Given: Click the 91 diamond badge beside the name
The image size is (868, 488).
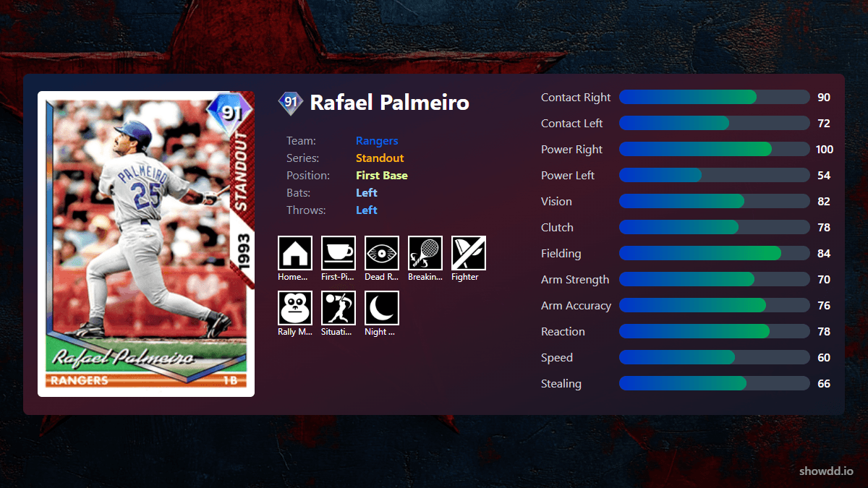Looking at the screenshot, I should pos(291,103).
